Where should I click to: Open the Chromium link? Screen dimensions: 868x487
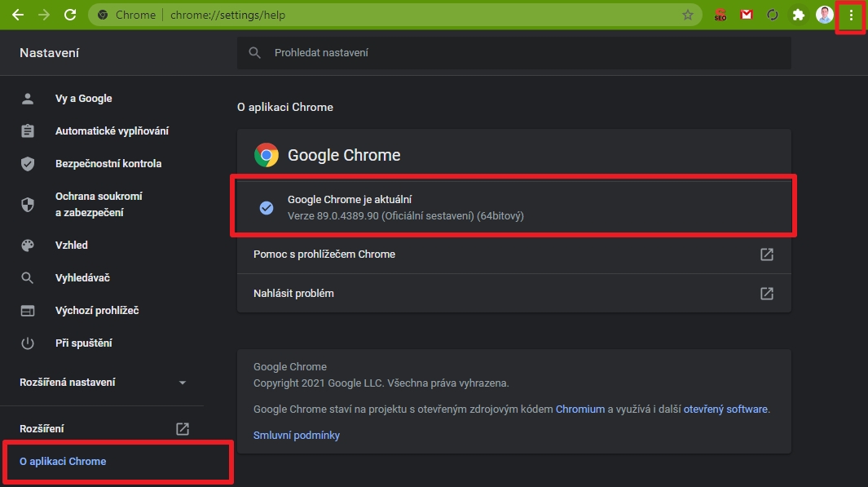coord(580,410)
